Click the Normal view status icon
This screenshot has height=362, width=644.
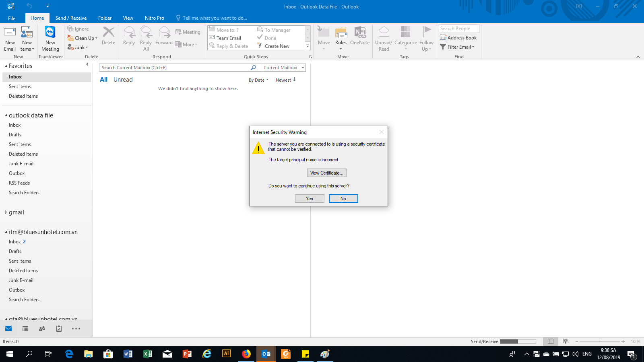pos(551,341)
